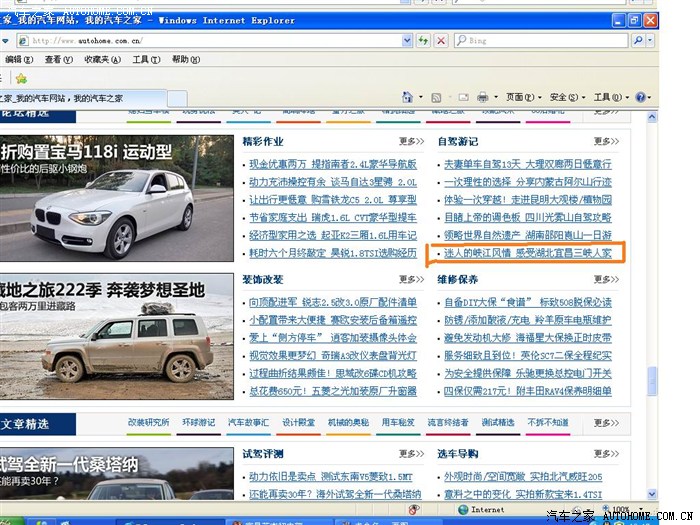Click 更多>> next to 自驾游记
This screenshot has width=700, height=525.
point(606,141)
